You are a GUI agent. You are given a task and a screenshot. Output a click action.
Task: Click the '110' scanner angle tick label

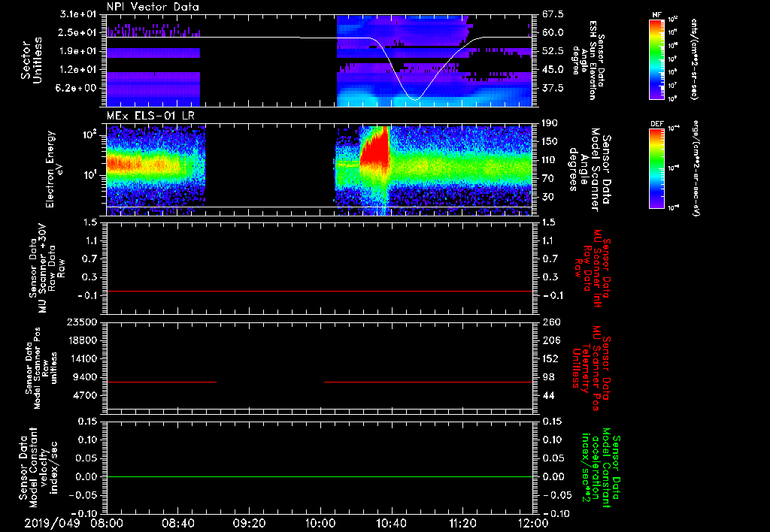(x=550, y=160)
